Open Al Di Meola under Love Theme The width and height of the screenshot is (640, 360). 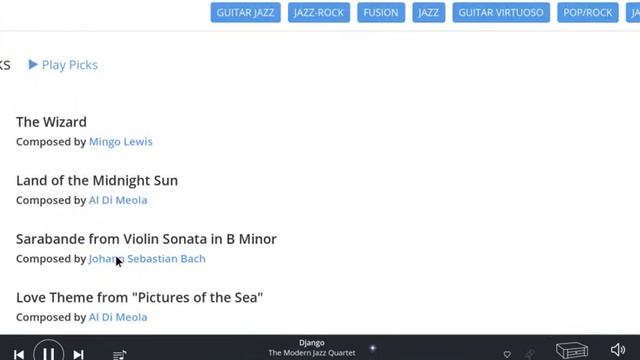(118, 317)
